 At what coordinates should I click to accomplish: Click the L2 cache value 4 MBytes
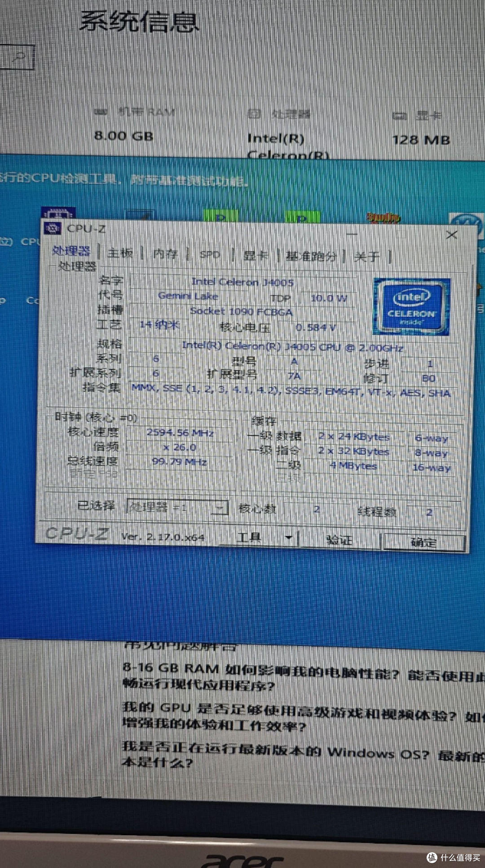[354, 466]
